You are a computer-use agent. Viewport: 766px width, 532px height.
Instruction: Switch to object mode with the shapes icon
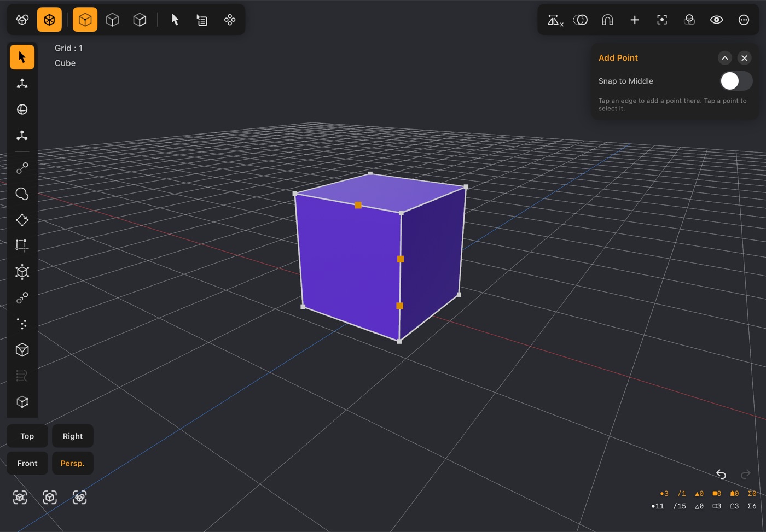(22, 20)
